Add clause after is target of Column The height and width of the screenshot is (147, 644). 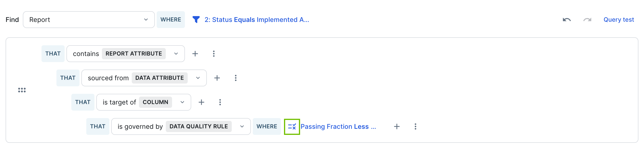[201, 102]
